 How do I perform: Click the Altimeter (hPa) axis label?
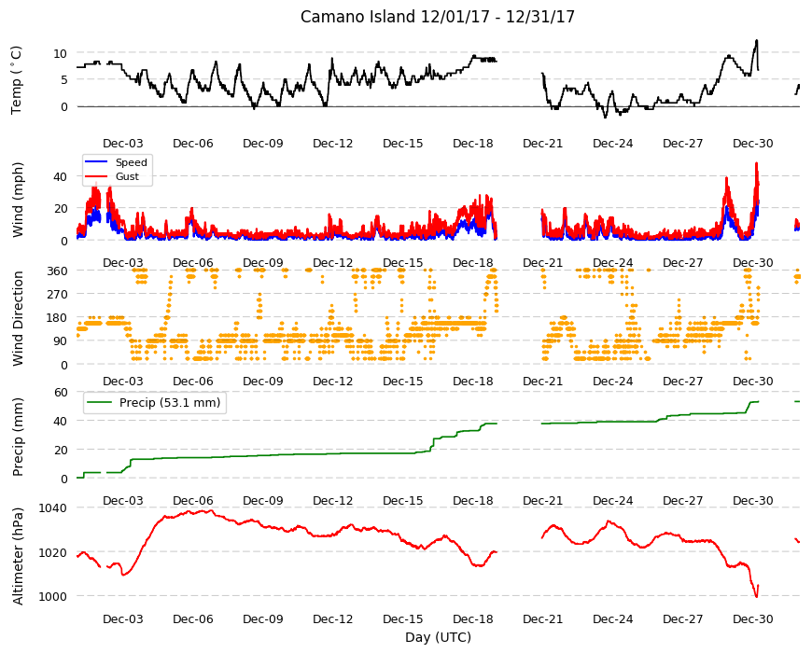(18, 556)
